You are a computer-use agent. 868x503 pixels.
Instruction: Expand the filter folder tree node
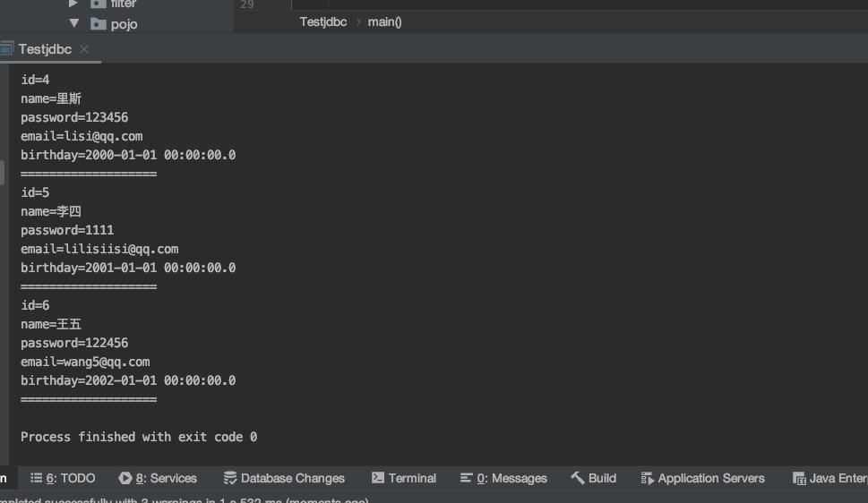tap(74, 4)
